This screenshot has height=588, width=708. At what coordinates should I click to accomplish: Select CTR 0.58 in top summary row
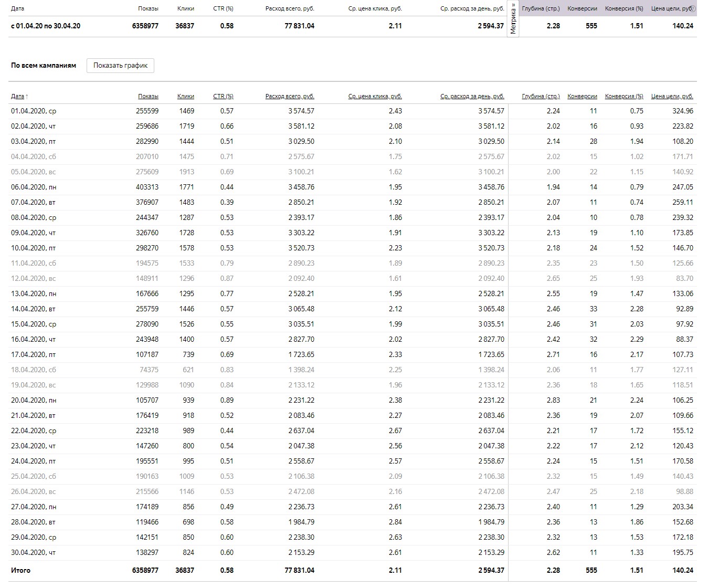[227, 26]
